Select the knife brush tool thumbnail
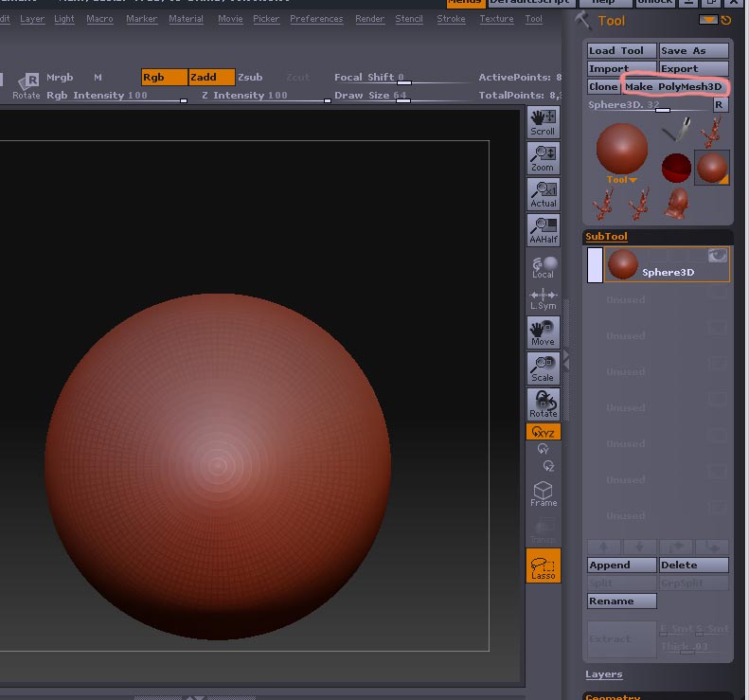The height and width of the screenshot is (700, 749). tap(676, 129)
